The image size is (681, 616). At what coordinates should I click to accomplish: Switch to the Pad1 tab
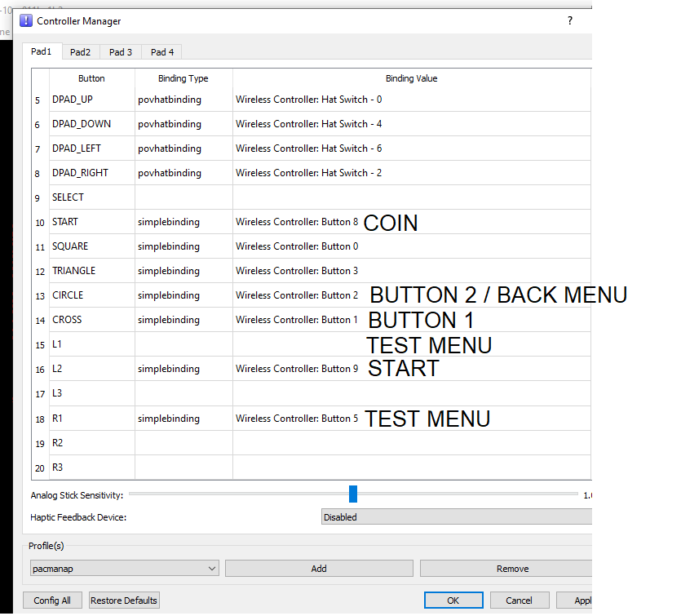click(x=42, y=51)
